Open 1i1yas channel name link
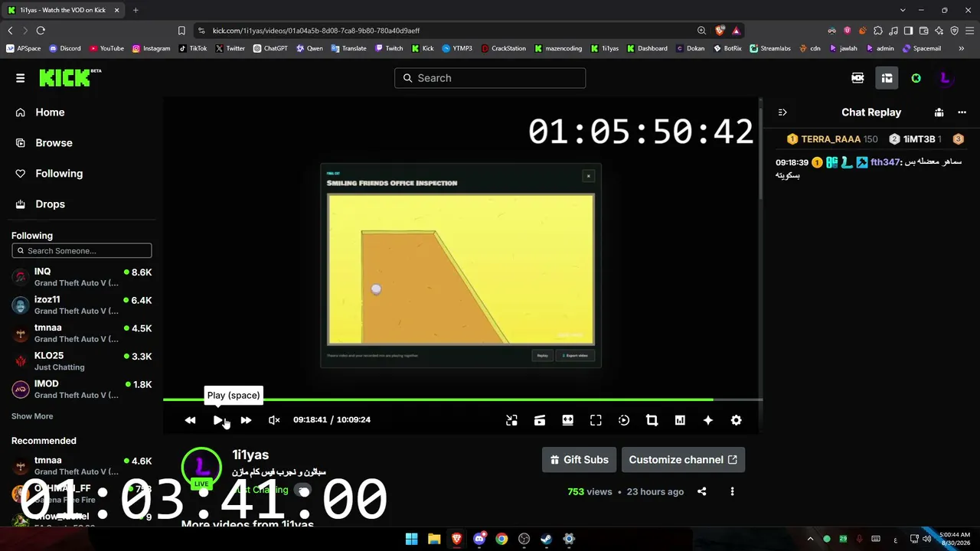The height and width of the screenshot is (551, 980). coord(250,455)
